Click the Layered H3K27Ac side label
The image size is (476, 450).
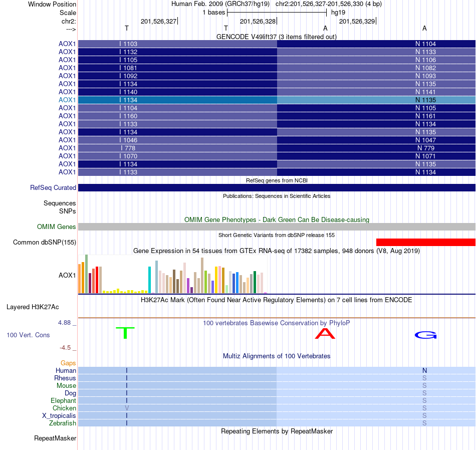pos(33,307)
